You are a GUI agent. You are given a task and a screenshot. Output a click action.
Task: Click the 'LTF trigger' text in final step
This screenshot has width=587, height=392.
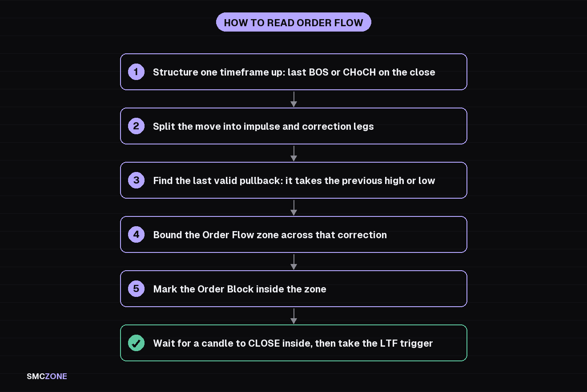click(407, 344)
